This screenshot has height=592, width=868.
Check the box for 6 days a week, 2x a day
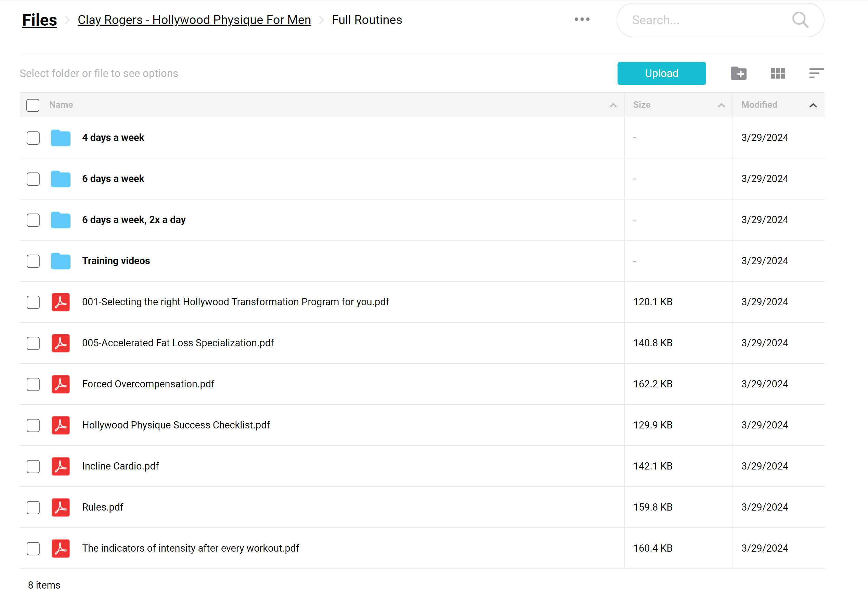tap(33, 220)
